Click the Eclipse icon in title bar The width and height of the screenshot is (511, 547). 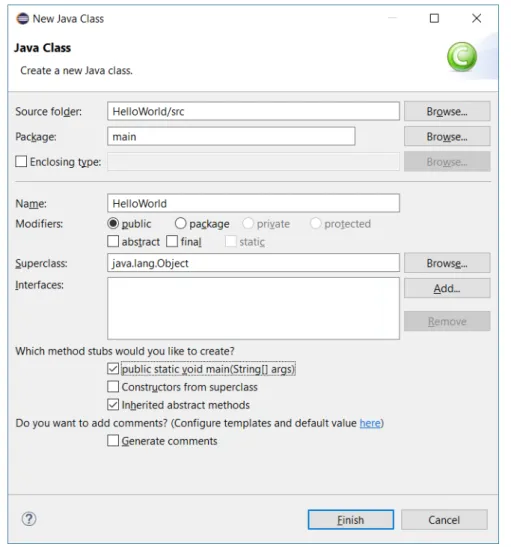click(x=22, y=18)
